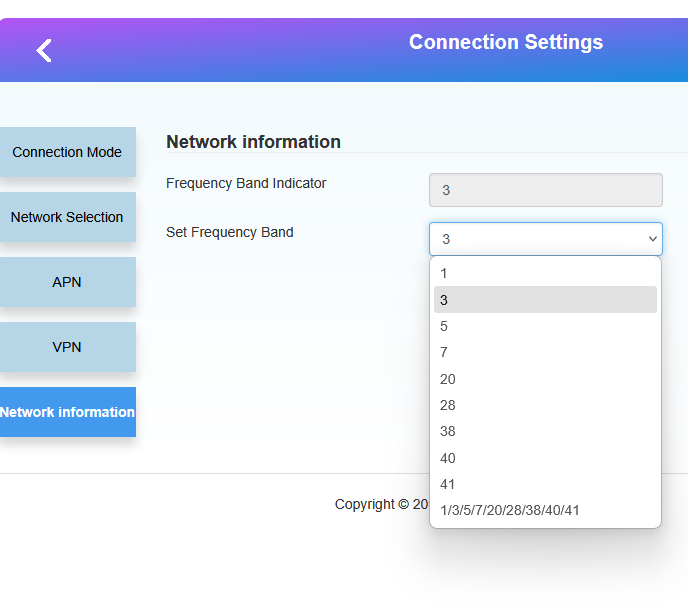Select band 40 from the dropdown

coord(545,458)
